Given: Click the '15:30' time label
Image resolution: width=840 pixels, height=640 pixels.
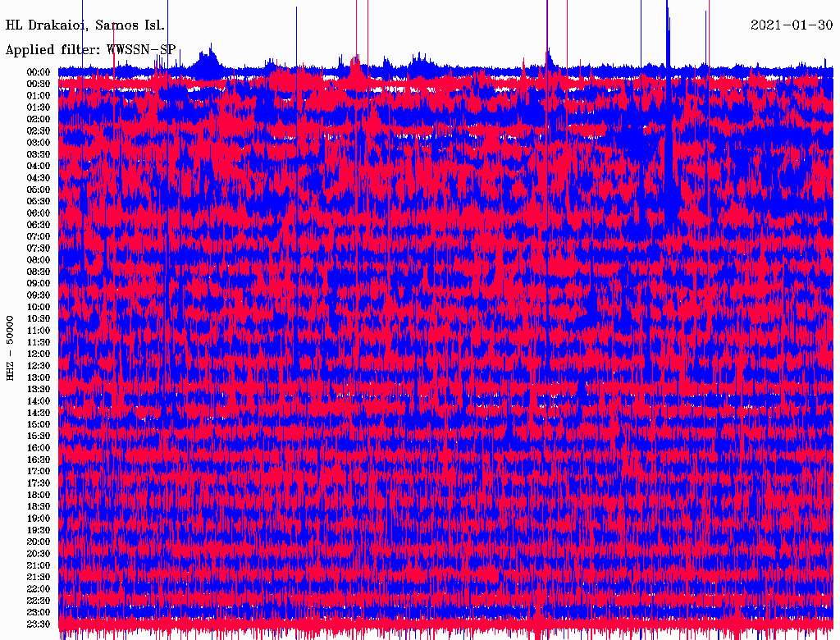Looking at the screenshot, I should click(39, 437).
